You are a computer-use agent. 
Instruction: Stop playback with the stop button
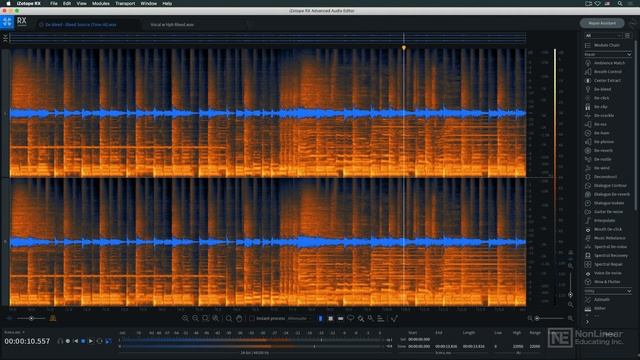click(x=83, y=341)
